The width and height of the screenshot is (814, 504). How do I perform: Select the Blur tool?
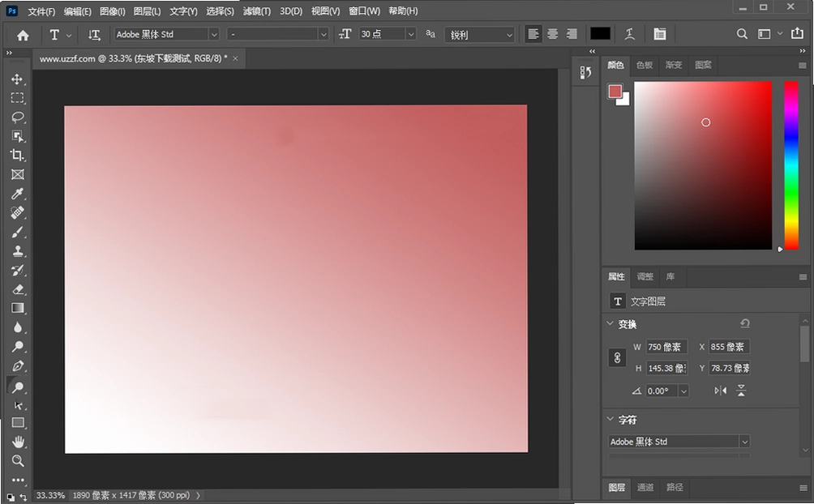17,327
